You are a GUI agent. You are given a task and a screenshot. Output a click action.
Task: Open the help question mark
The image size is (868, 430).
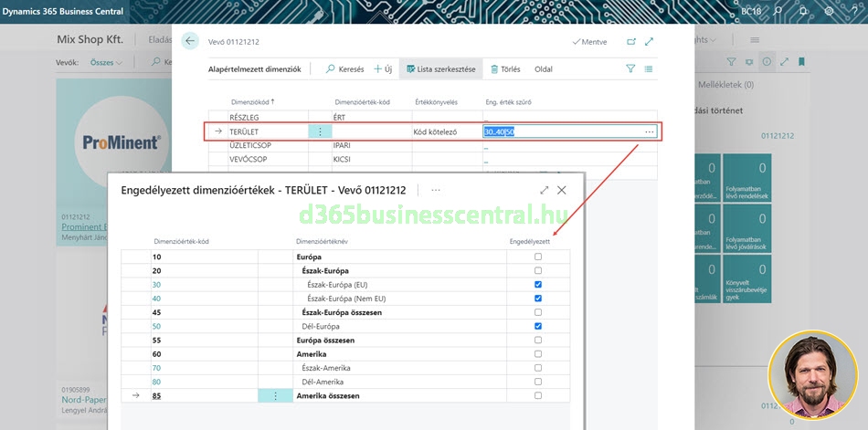tap(854, 11)
